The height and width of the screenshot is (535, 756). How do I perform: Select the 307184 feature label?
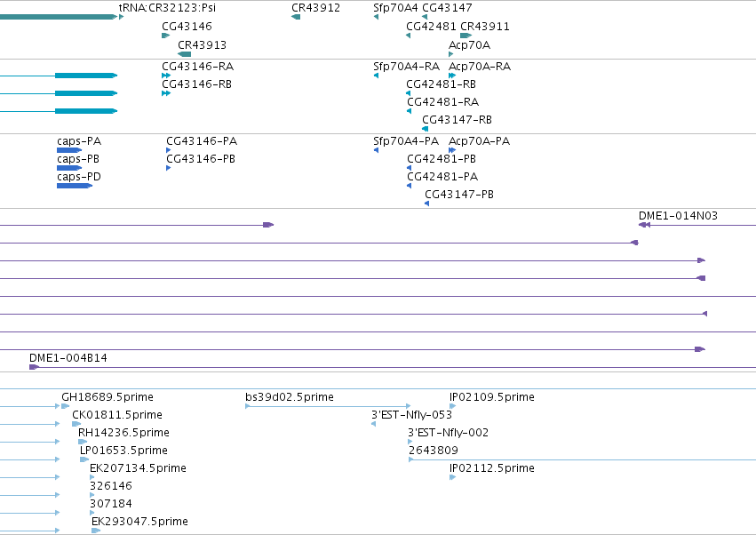[111, 504]
